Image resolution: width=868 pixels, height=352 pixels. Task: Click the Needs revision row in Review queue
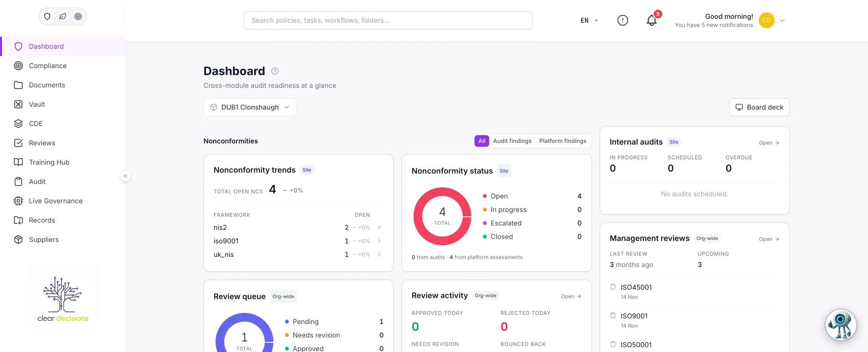point(334,335)
